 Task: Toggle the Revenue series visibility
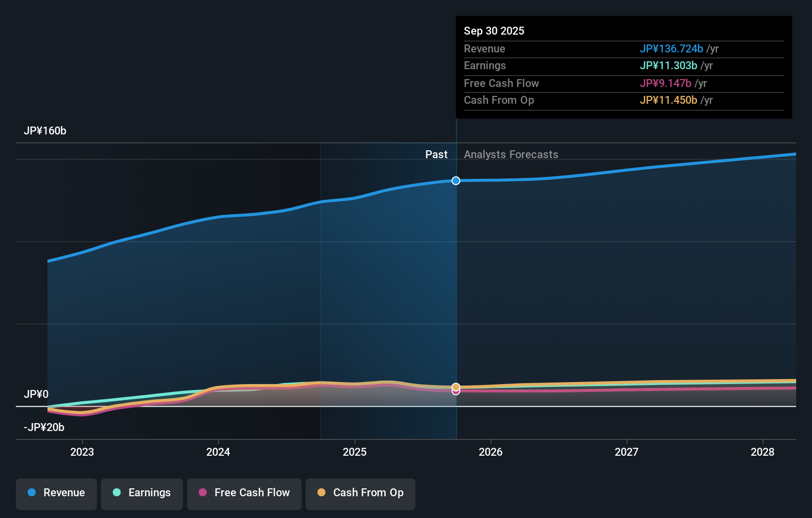pyautogui.click(x=56, y=494)
